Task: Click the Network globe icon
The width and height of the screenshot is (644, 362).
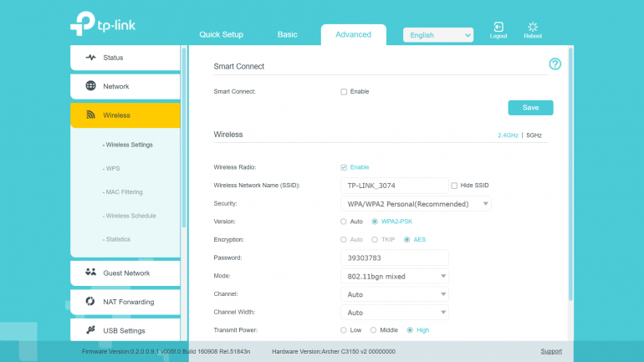Action: click(91, 86)
